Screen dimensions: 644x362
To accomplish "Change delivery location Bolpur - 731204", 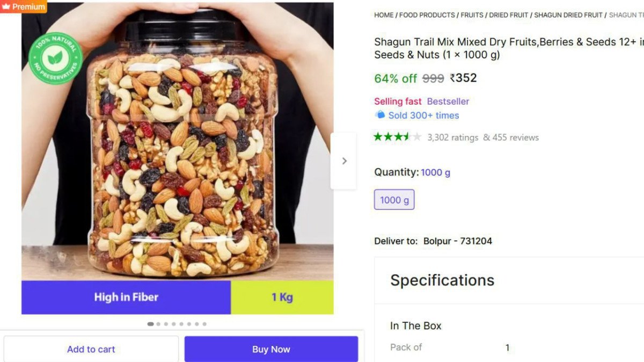I will 458,241.
